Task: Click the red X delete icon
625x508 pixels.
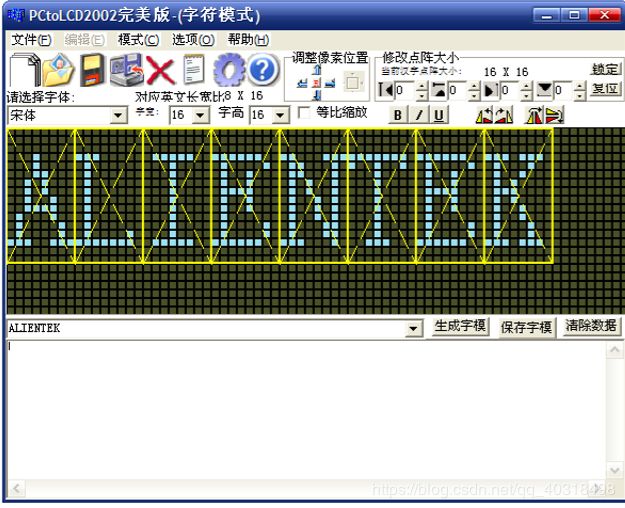Action: coord(160,71)
